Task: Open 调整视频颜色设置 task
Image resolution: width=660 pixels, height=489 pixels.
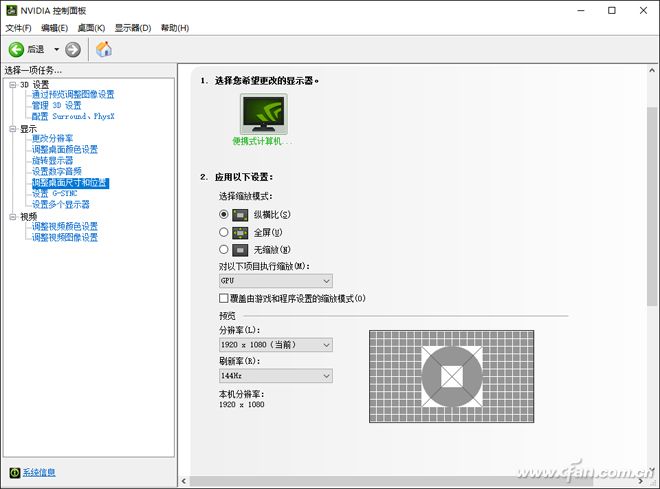Action: 65,226
